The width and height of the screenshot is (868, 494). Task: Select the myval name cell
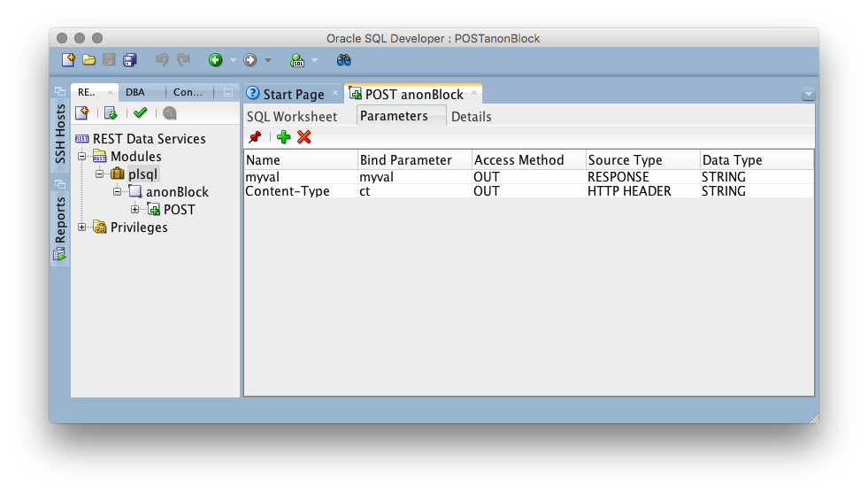pos(301,177)
